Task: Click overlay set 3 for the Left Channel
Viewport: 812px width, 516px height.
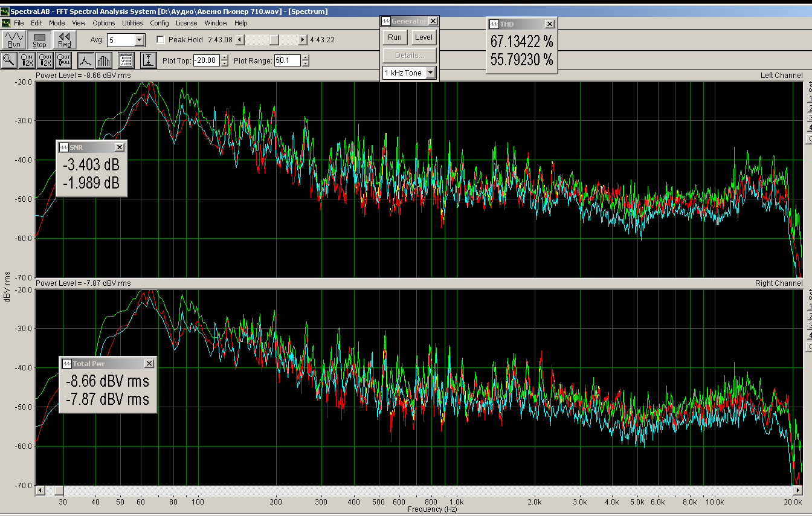Action: coord(810,118)
